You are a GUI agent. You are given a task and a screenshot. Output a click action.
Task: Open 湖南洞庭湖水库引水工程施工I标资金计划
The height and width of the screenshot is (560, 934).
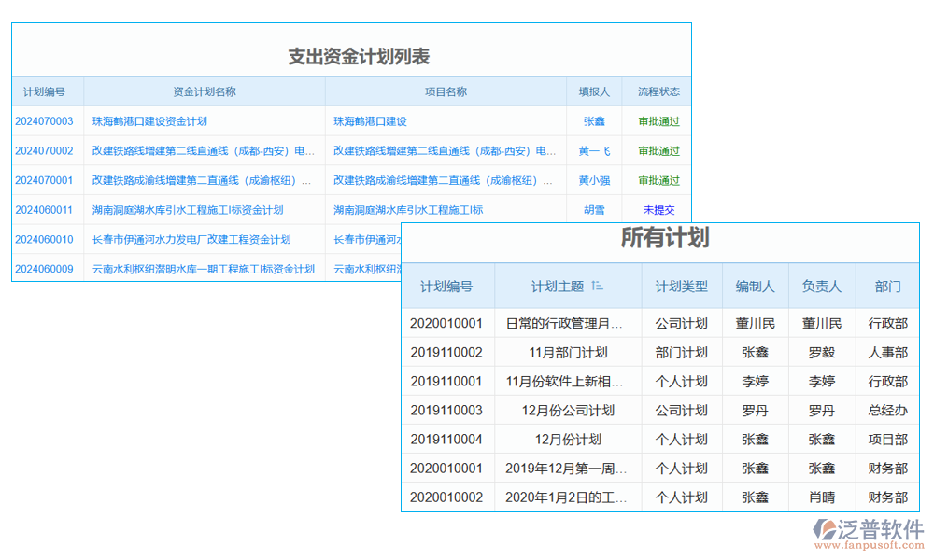187,209
